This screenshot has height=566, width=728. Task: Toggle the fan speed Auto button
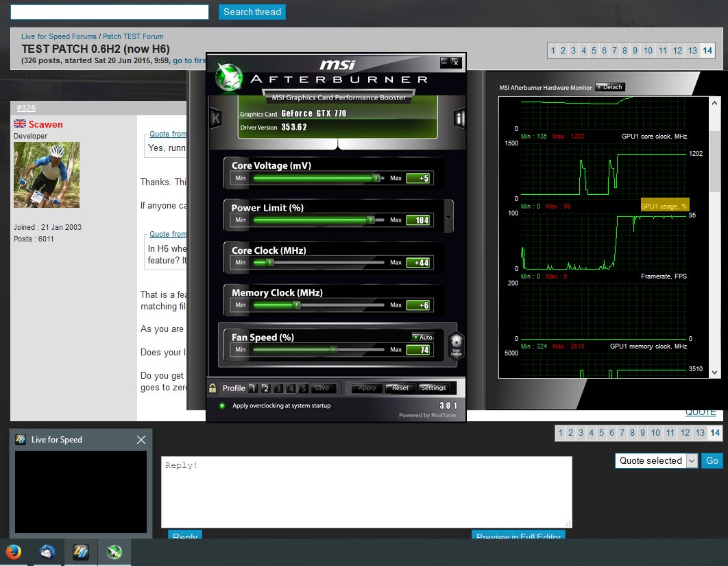422,337
